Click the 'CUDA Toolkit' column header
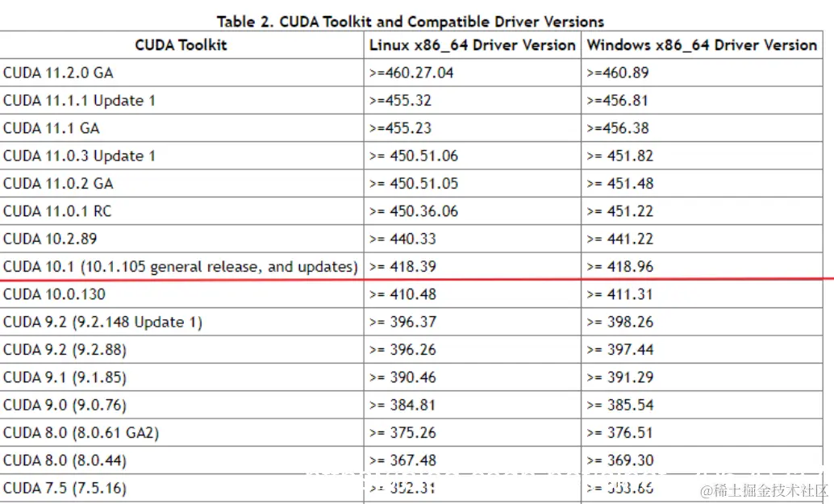 181,44
